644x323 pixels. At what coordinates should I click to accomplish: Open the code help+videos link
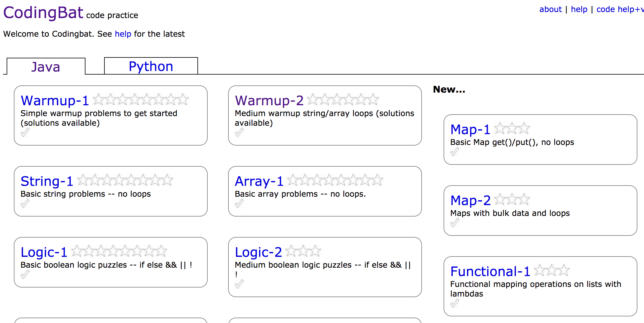620,9
